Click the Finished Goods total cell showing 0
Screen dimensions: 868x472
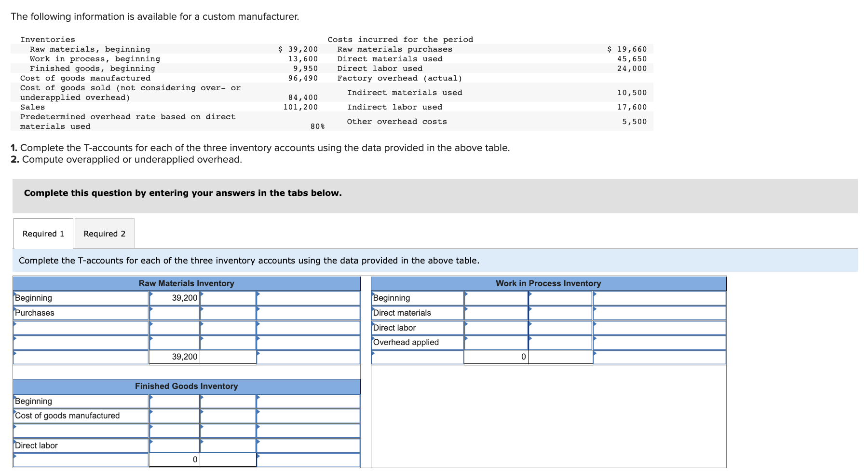click(x=175, y=460)
